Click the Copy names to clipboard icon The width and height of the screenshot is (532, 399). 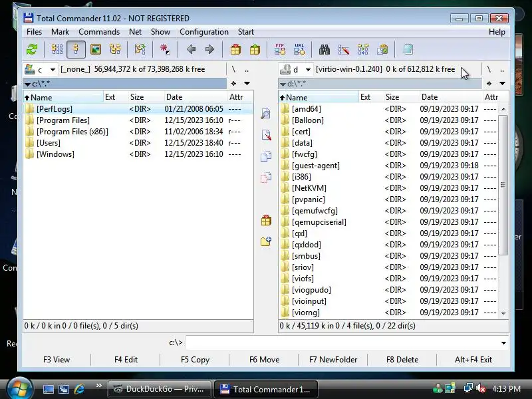(382, 49)
